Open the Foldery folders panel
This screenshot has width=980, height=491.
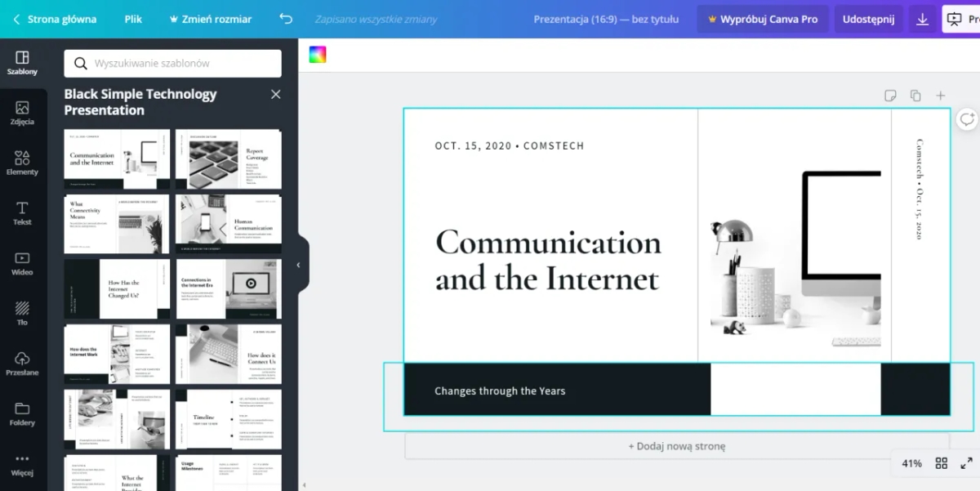coord(22,414)
